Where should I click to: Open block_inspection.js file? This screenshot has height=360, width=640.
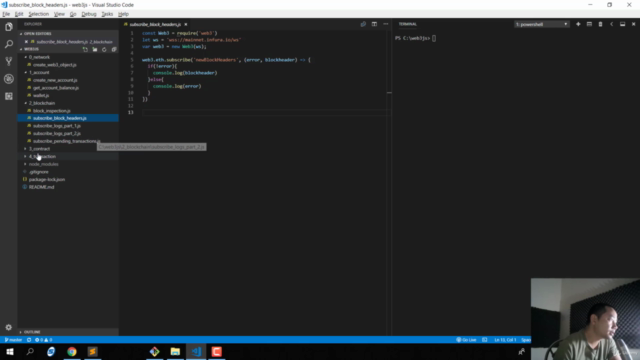pyautogui.click(x=51, y=111)
